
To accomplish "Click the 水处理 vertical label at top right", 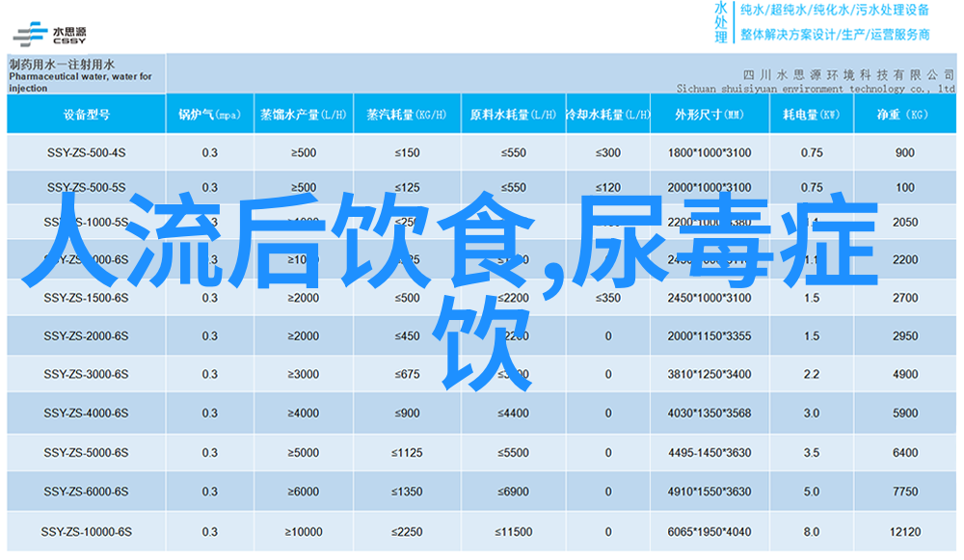I will click(x=721, y=22).
